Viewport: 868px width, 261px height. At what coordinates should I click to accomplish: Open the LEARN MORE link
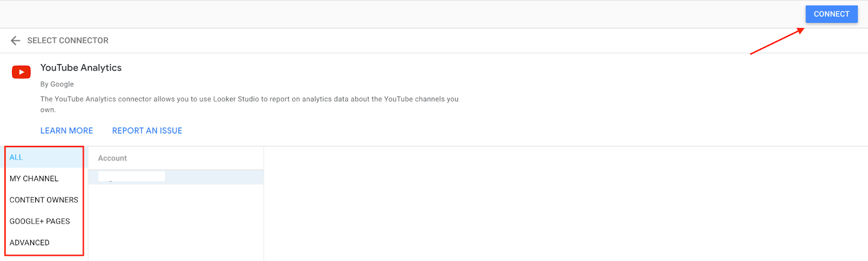(x=67, y=131)
